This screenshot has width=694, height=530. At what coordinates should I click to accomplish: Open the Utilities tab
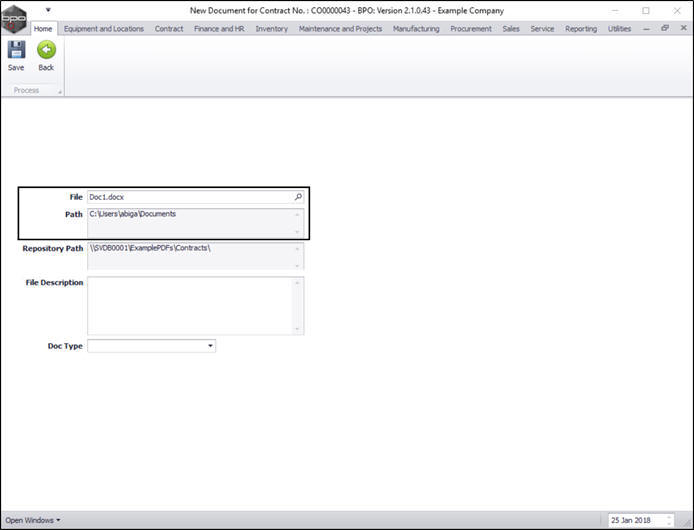pos(619,29)
